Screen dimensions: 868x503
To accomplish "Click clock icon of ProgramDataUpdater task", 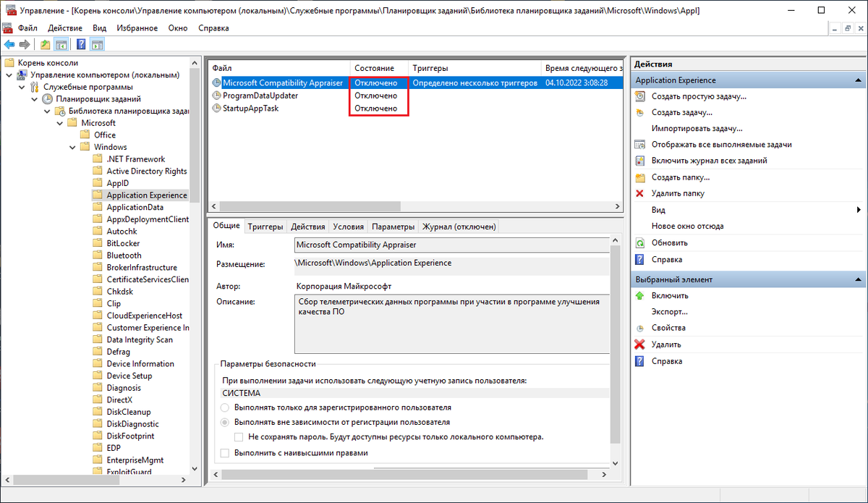I will point(216,96).
